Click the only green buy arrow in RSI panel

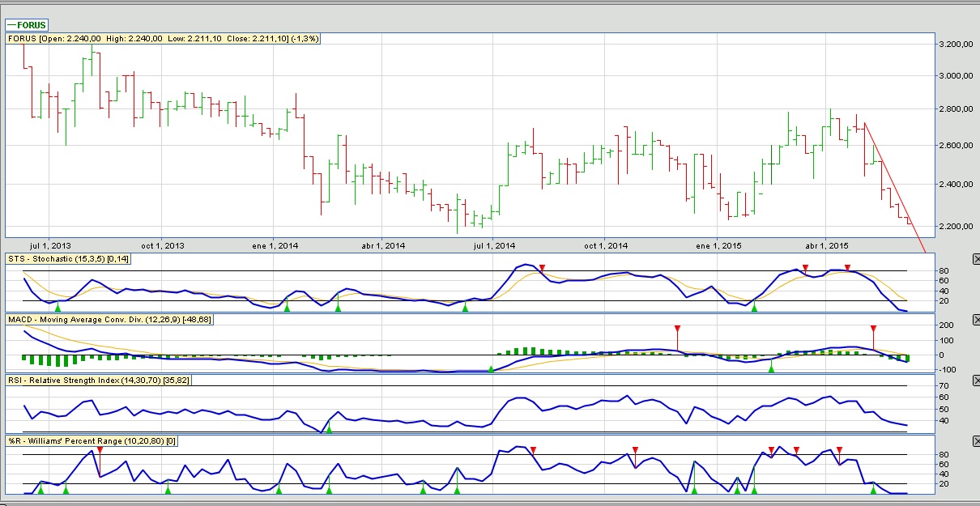[x=329, y=428]
